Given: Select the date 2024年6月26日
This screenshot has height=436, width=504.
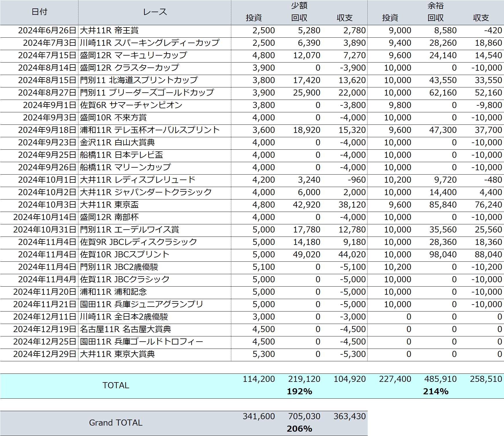Looking at the screenshot, I should pyautogui.click(x=47, y=30).
